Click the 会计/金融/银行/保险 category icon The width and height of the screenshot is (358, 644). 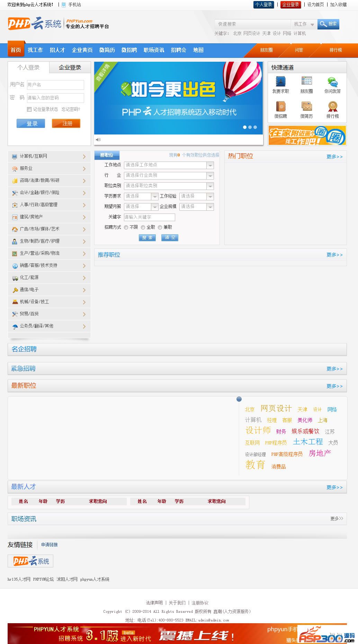15,193
